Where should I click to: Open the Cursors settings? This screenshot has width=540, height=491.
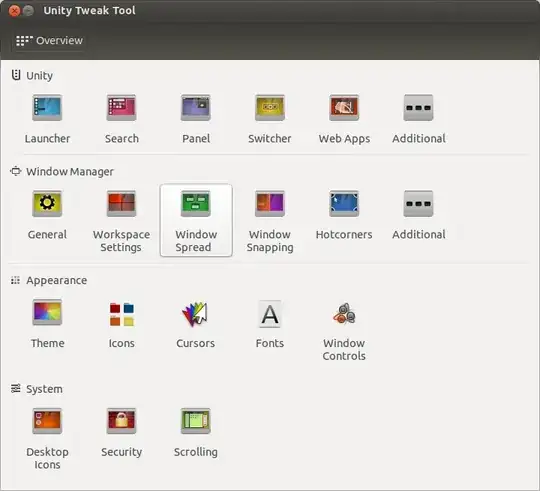(x=196, y=324)
